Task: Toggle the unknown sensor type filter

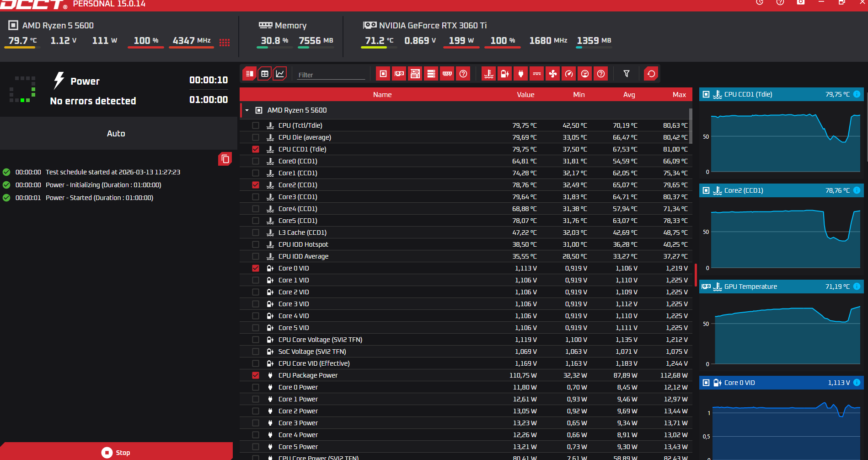Action: click(601, 74)
